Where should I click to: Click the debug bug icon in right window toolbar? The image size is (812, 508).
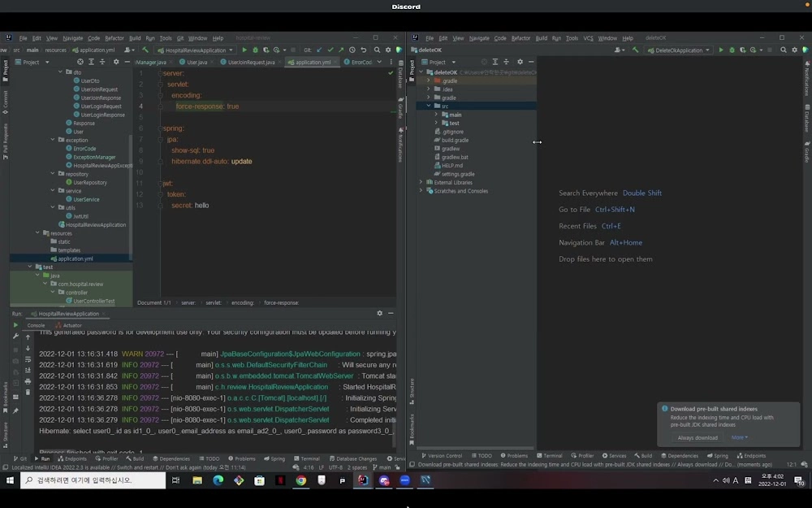point(732,50)
